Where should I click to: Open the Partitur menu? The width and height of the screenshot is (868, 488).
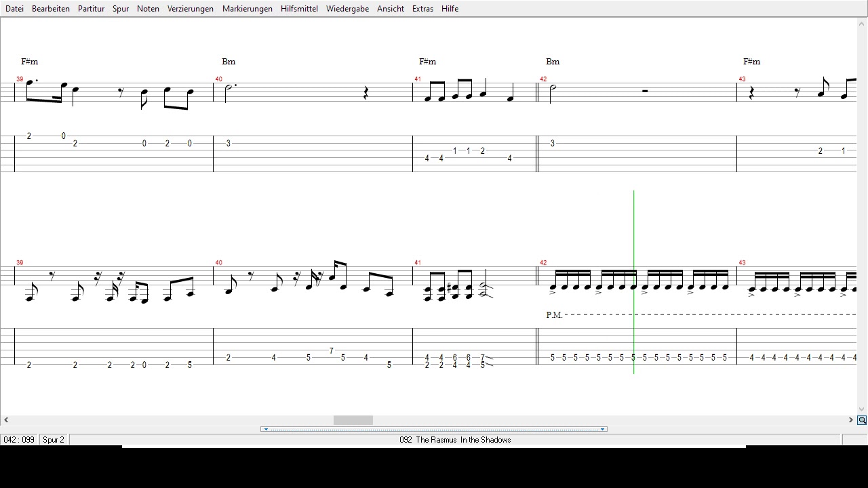coord(91,9)
